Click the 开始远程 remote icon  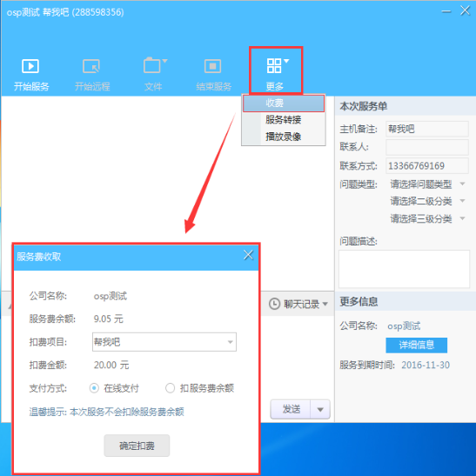(x=91, y=66)
